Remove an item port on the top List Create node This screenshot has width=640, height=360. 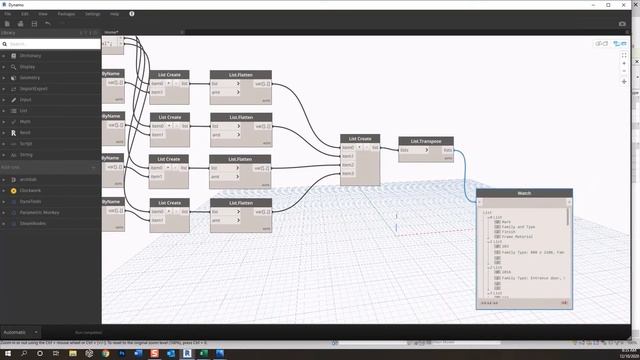point(176,83)
